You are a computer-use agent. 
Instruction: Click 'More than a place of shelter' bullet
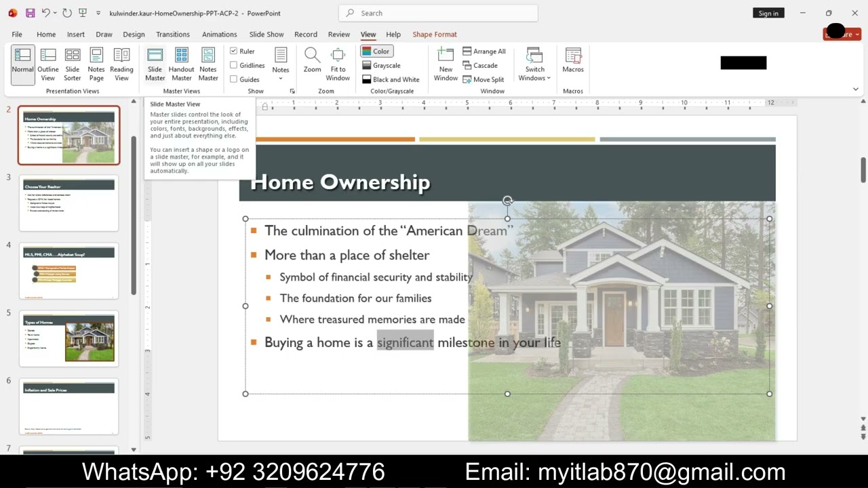(x=347, y=255)
